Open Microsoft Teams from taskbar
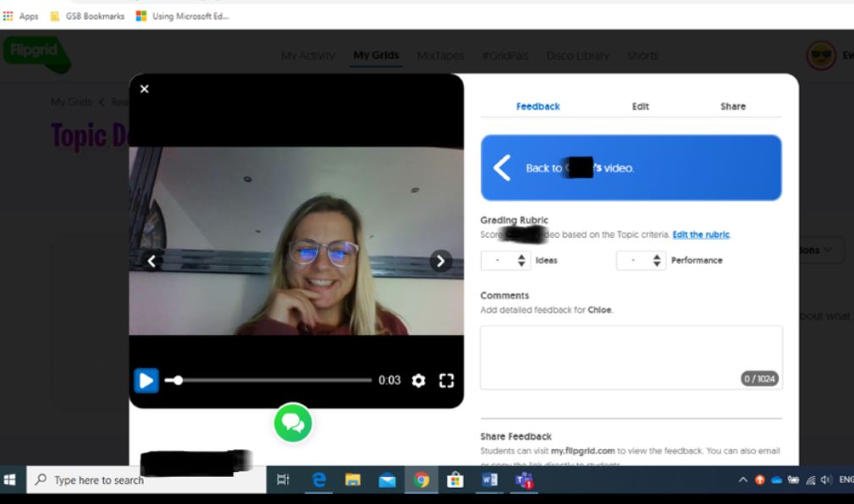This screenshot has height=504, width=854. 524,479
